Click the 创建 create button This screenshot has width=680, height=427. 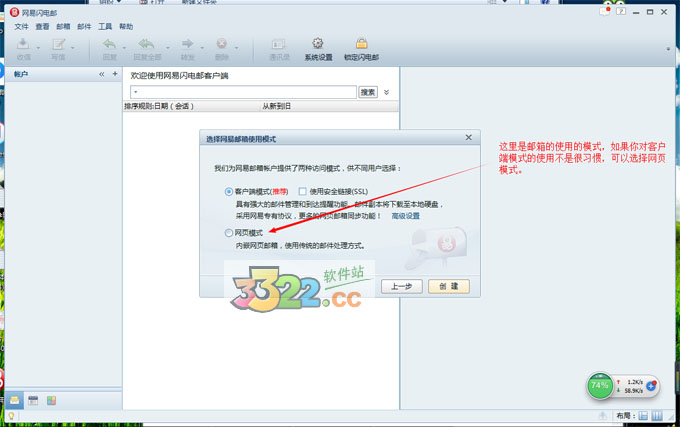click(x=449, y=286)
